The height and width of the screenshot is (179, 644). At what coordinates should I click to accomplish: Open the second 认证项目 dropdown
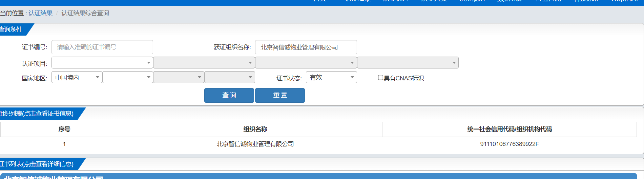[x=204, y=63]
